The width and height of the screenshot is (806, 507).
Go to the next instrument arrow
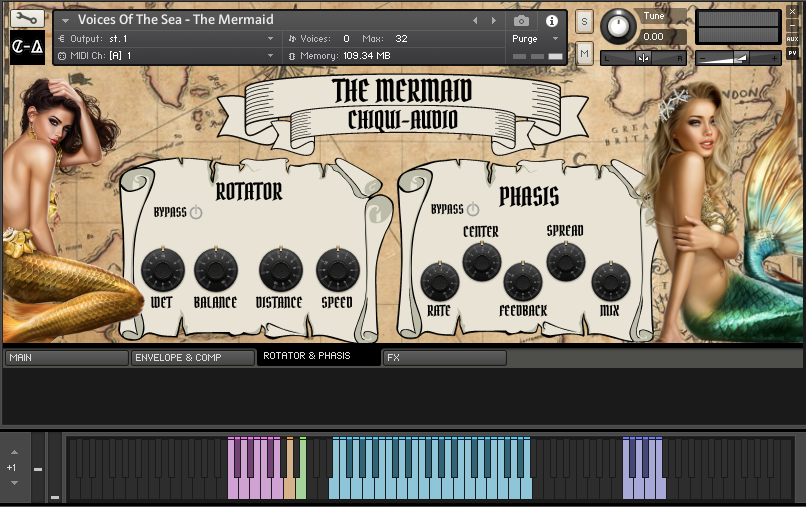pyautogui.click(x=491, y=20)
